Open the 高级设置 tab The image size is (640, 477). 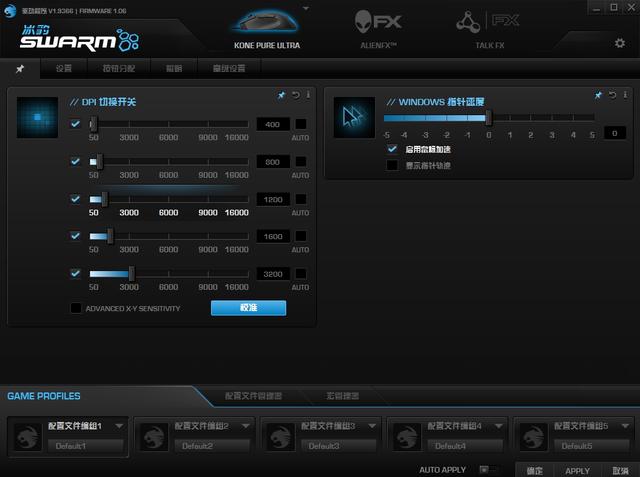click(x=229, y=69)
